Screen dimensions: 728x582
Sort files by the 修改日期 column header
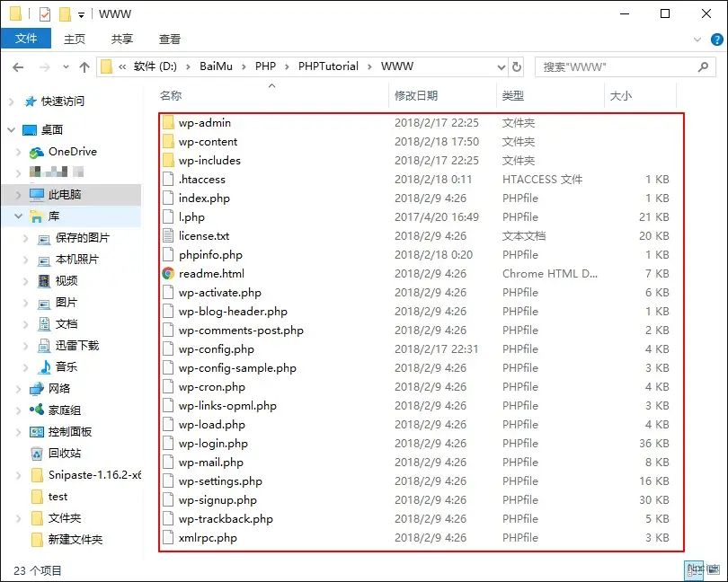click(x=416, y=96)
